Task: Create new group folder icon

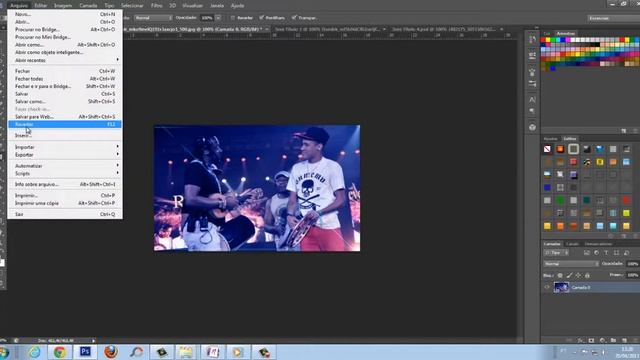Action: pos(613,340)
